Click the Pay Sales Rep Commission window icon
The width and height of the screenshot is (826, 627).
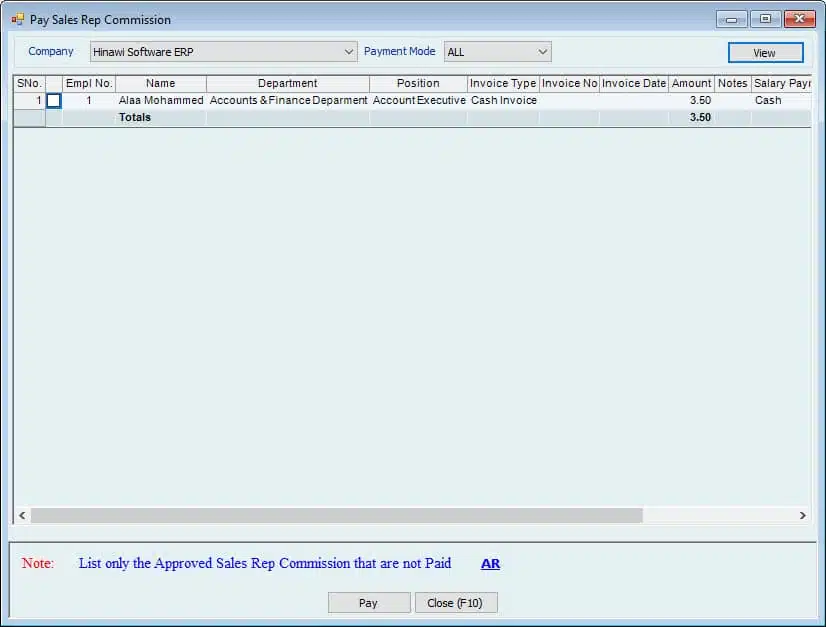[x=18, y=19]
